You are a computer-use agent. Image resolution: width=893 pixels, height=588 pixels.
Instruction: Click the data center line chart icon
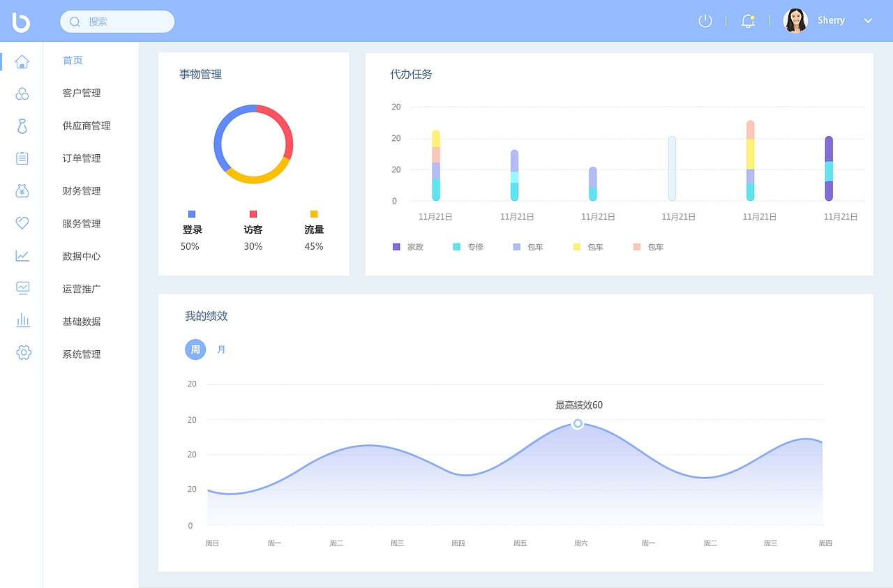coord(22,255)
